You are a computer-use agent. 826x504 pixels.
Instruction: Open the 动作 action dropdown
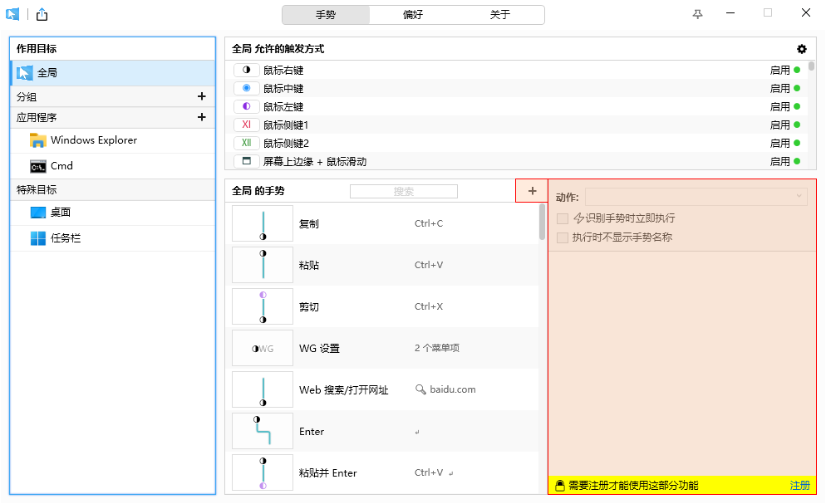click(696, 196)
